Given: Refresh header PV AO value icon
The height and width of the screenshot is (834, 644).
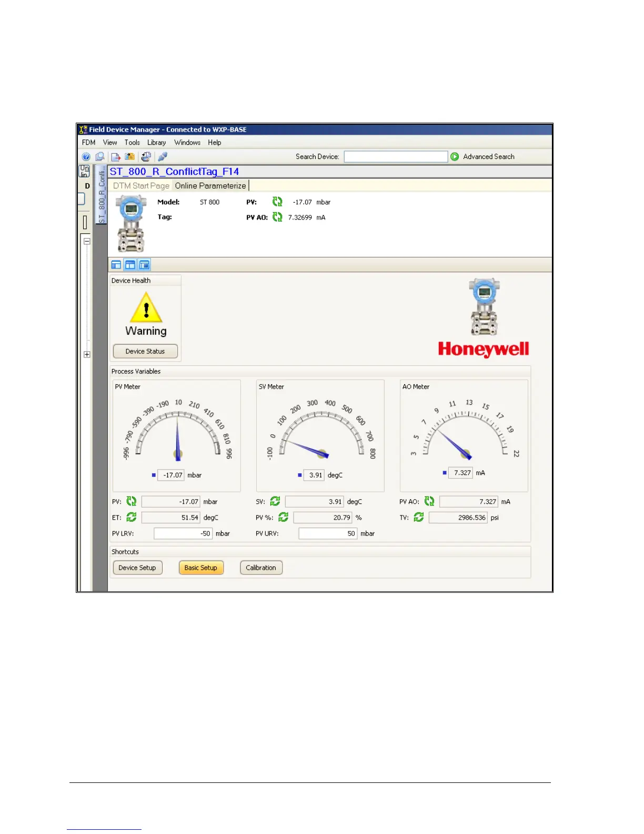Looking at the screenshot, I should click(x=277, y=217).
